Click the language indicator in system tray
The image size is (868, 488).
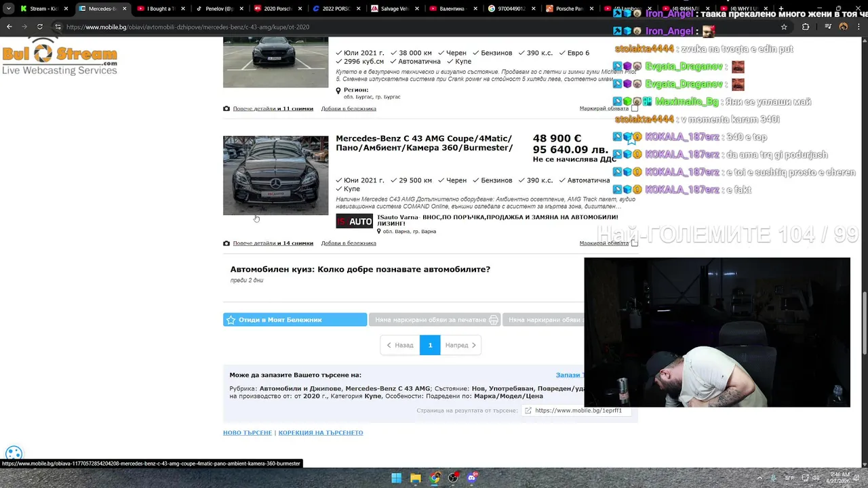pos(789,478)
